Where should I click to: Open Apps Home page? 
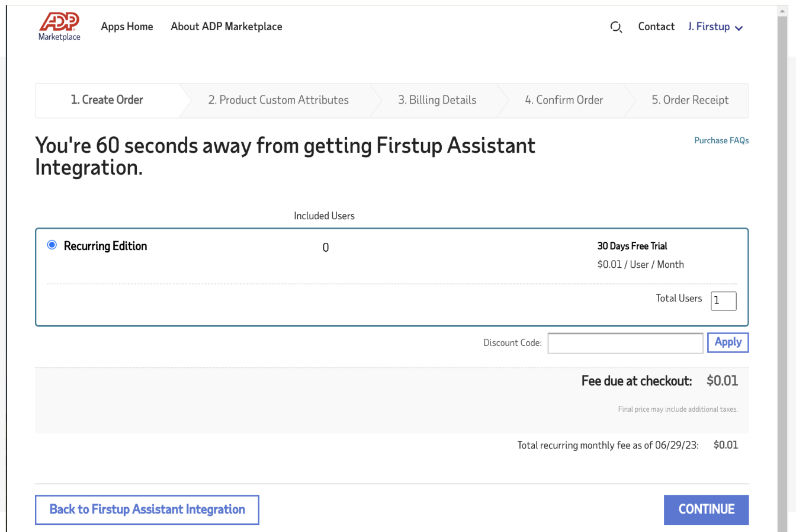127,27
